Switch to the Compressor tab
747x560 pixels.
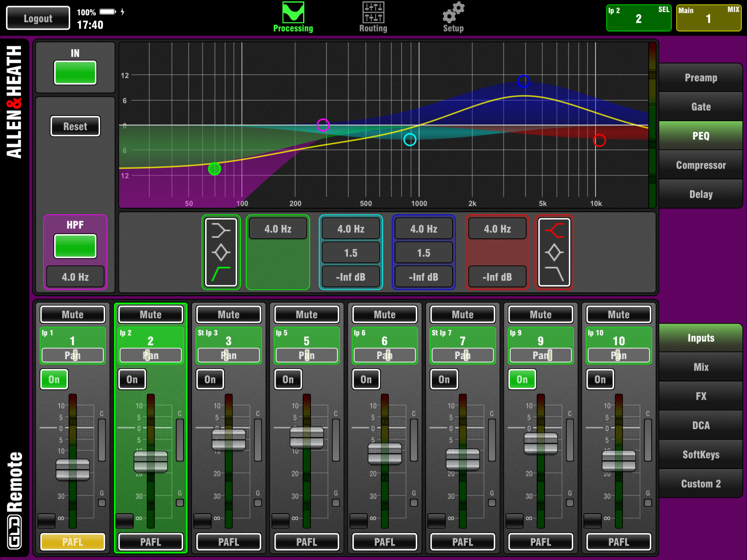pos(701,165)
